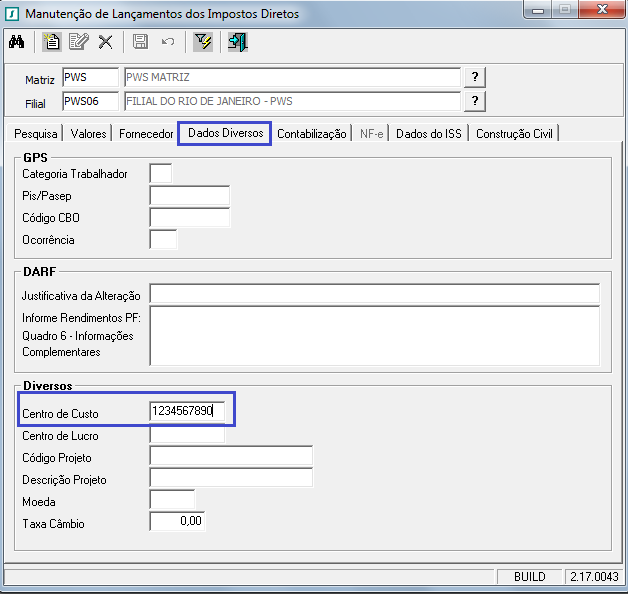Switch to the Pesquisa tab
This screenshot has height=594, width=628.
pos(36,134)
